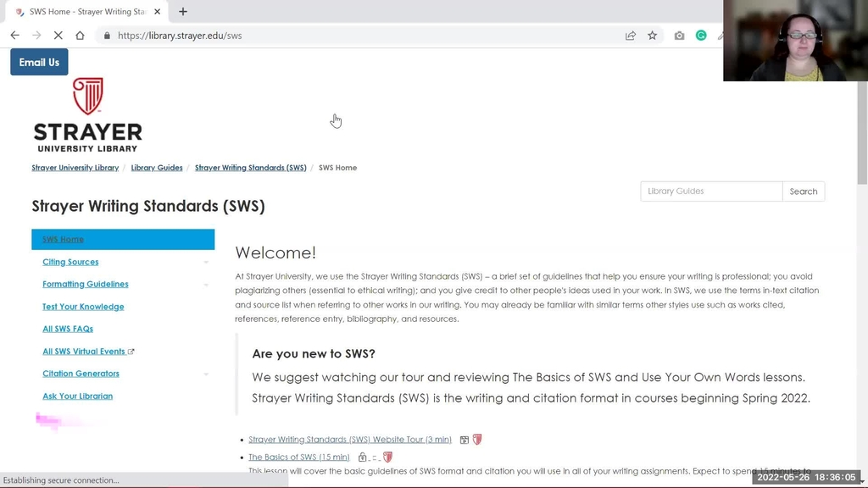Bookmark this page with the star icon

pos(652,36)
